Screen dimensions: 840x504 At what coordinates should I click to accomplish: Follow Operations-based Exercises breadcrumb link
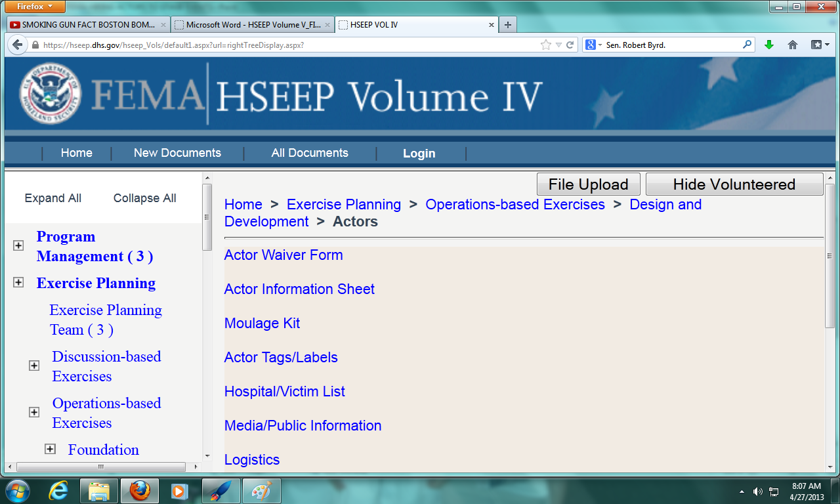(x=515, y=204)
